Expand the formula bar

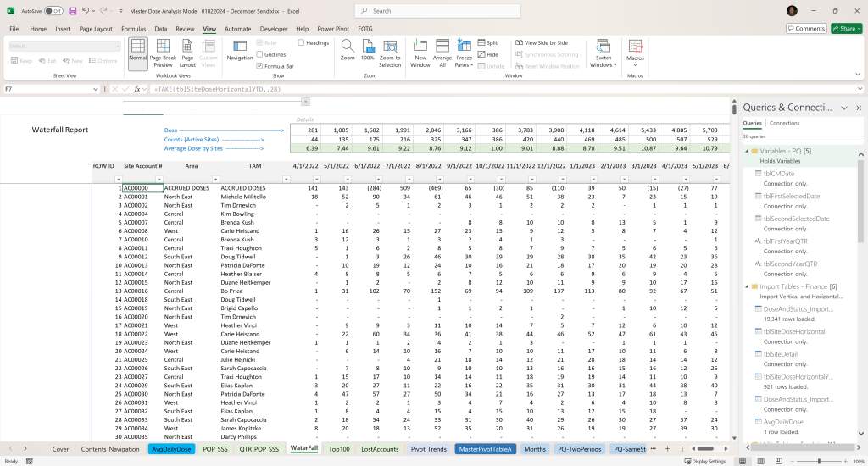click(x=860, y=89)
